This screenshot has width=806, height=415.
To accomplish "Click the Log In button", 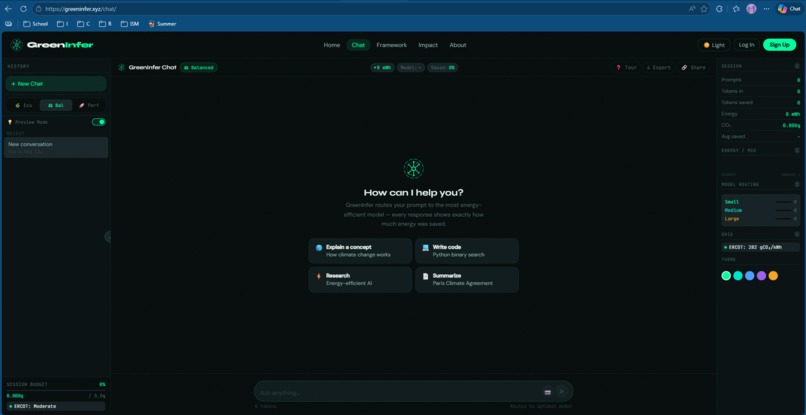I will click(746, 45).
